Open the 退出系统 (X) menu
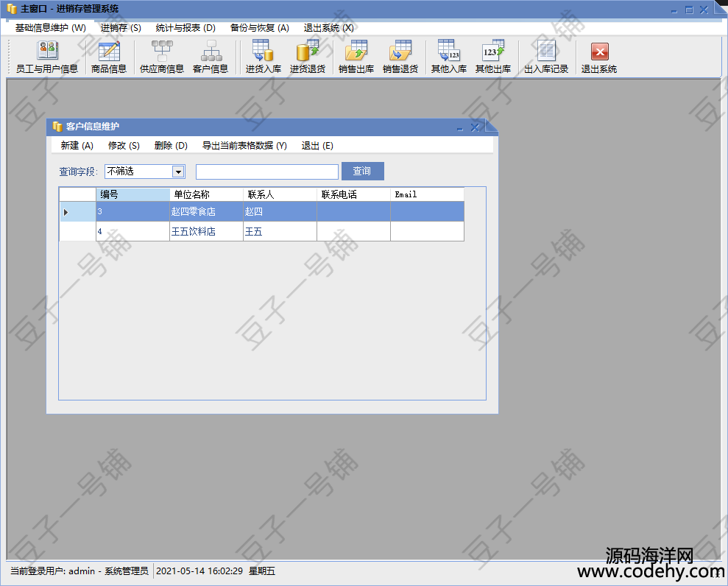This screenshot has height=586, width=728. (329, 28)
